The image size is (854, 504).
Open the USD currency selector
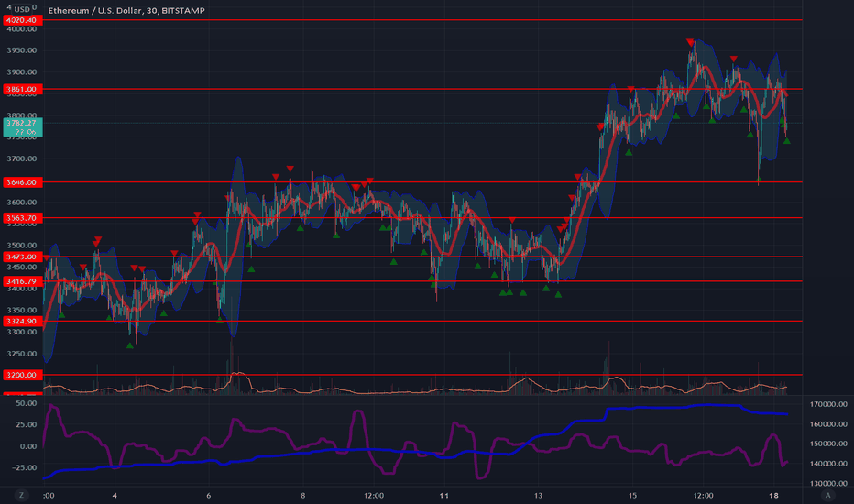[x=22, y=9]
